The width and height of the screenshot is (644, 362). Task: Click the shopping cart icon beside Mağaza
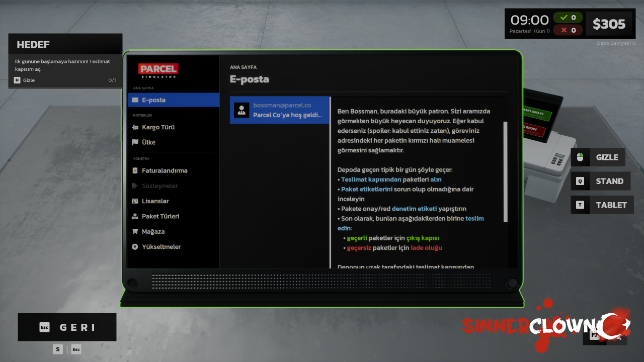135,232
